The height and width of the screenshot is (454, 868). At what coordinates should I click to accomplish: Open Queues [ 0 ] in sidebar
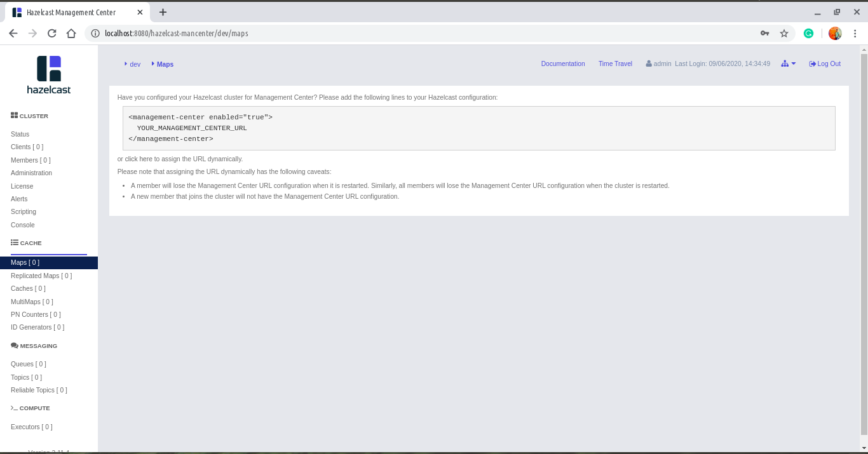pyautogui.click(x=29, y=364)
